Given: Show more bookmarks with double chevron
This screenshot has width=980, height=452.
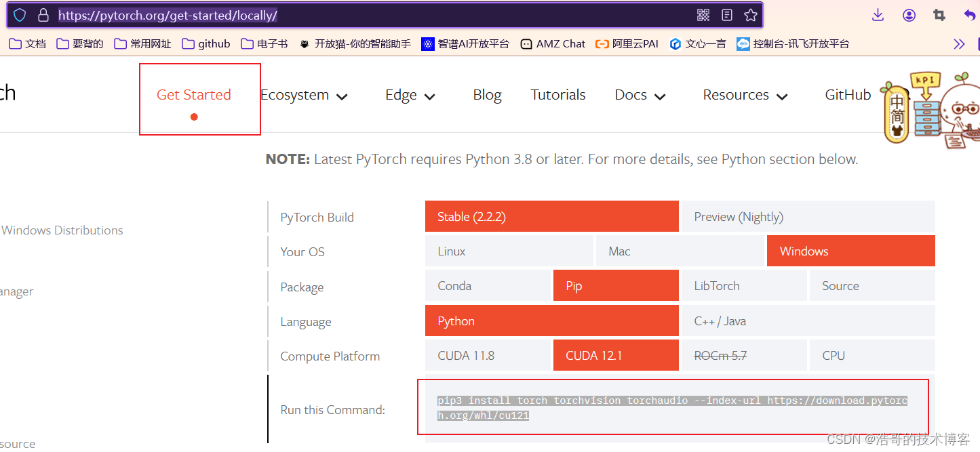Looking at the screenshot, I should point(959,44).
